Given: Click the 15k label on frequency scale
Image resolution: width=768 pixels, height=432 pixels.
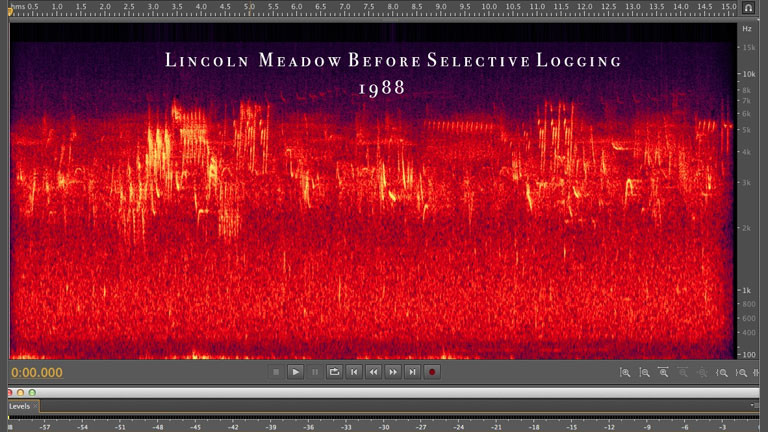Looking at the screenshot, I should click(749, 48).
